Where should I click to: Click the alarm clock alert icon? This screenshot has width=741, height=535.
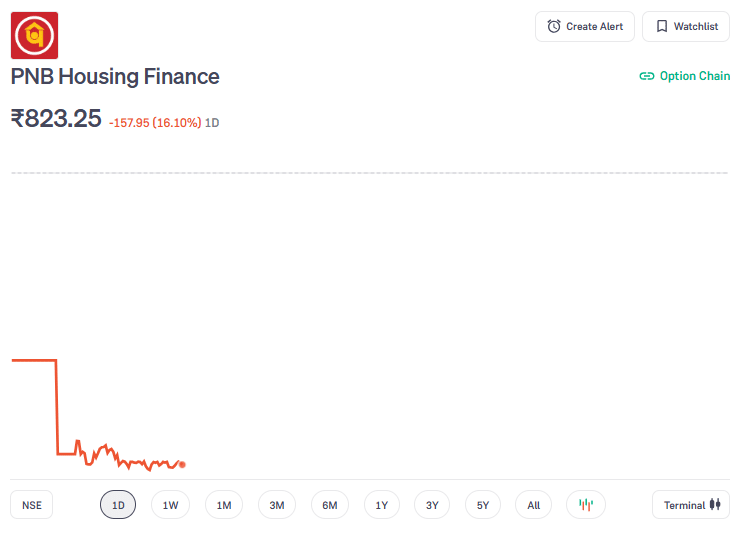click(x=554, y=26)
